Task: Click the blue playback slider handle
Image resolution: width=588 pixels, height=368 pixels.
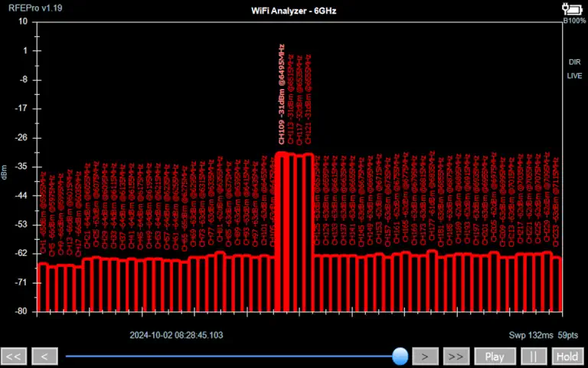Action: [400, 356]
